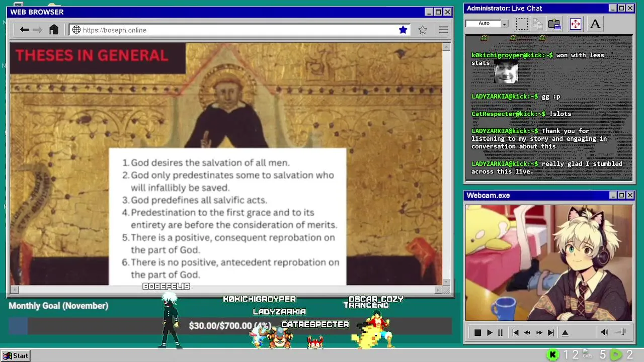644x362 pixels.
Task: Adjust the Webcam.exe volume slider
Action: [x=620, y=332]
